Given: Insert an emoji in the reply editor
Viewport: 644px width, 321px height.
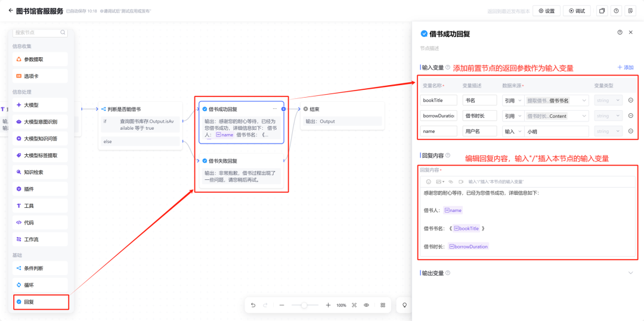Looking at the screenshot, I should [428, 181].
